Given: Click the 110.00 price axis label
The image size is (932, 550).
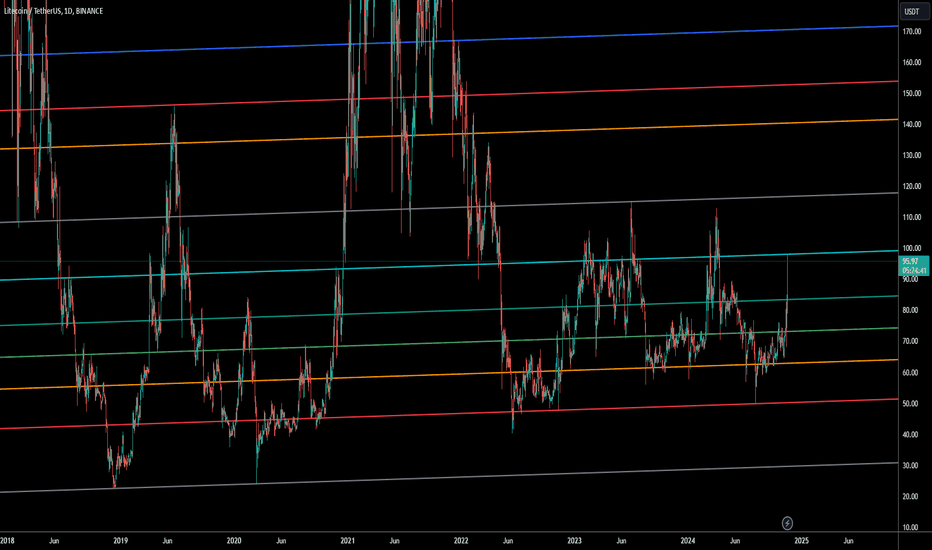Looking at the screenshot, I should [912, 217].
